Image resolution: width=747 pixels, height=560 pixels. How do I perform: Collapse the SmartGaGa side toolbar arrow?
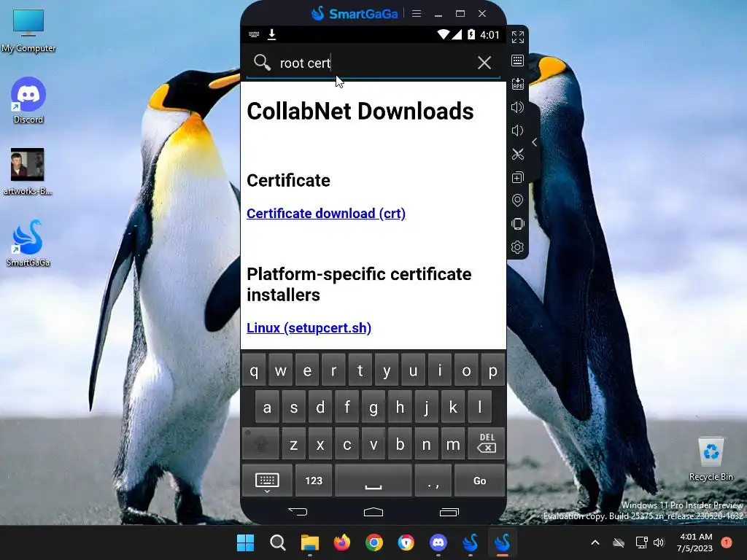(535, 142)
